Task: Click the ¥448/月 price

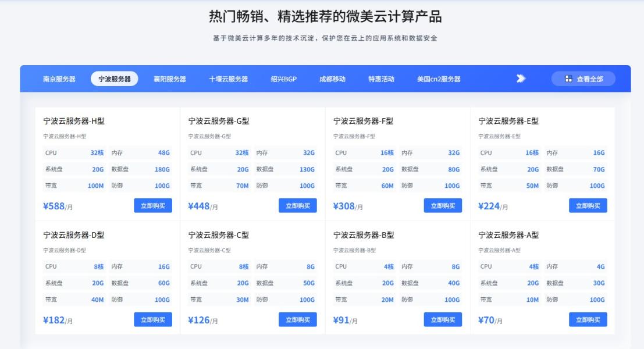Action: point(203,206)
